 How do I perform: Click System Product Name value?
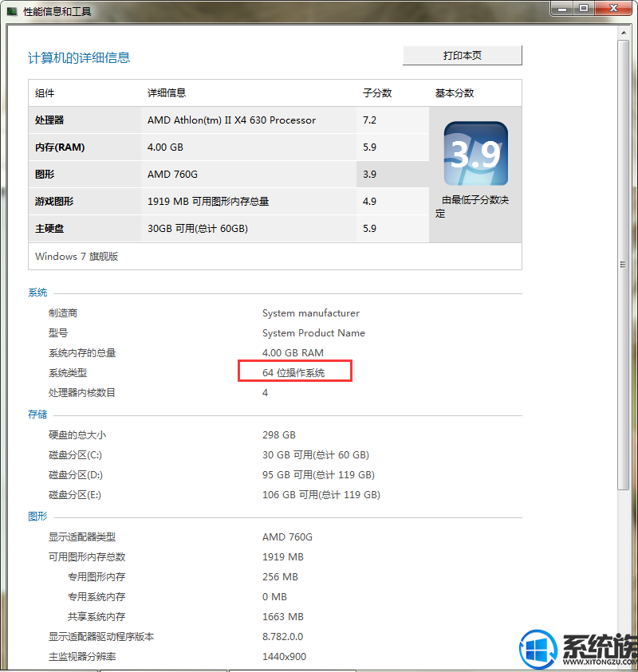click(313, 333)
